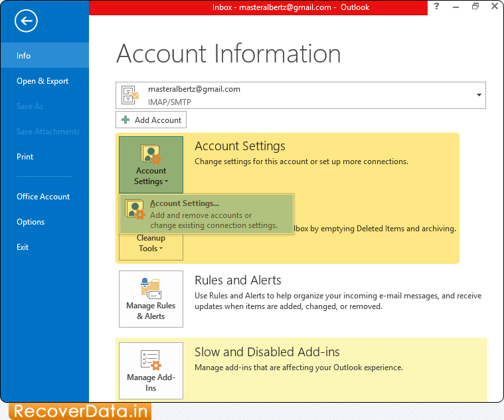Click the Help question mark in the title bar

[436, 6]
